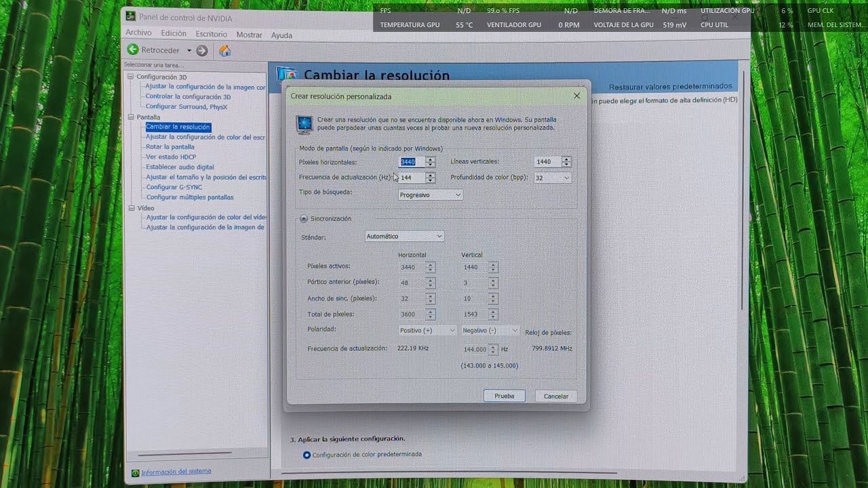868x488 pixels.
Task: Click horizontal Total de píxeles 3600 spinner
Action: 431,314
